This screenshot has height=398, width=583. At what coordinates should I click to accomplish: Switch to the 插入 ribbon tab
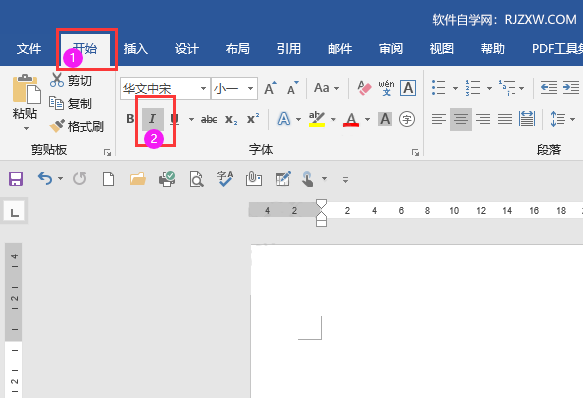pyautogui.click(x=136, y=49)
